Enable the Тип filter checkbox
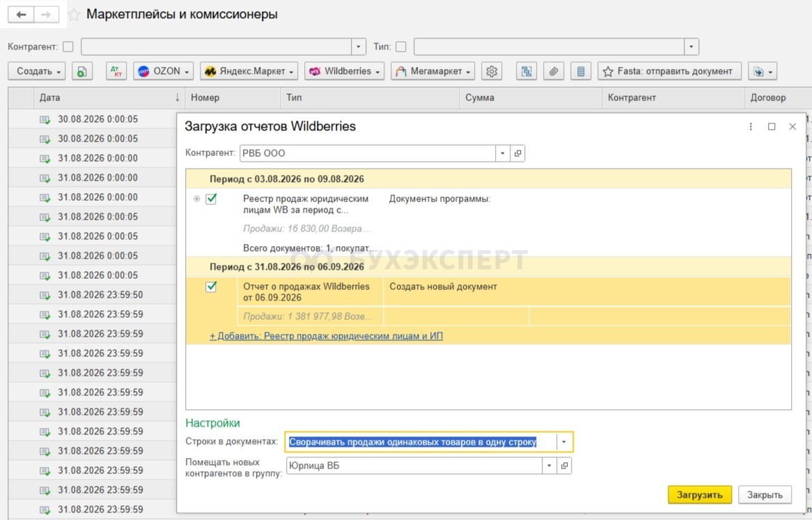Viewport: 812px width, 520px height. click(401, 47)
